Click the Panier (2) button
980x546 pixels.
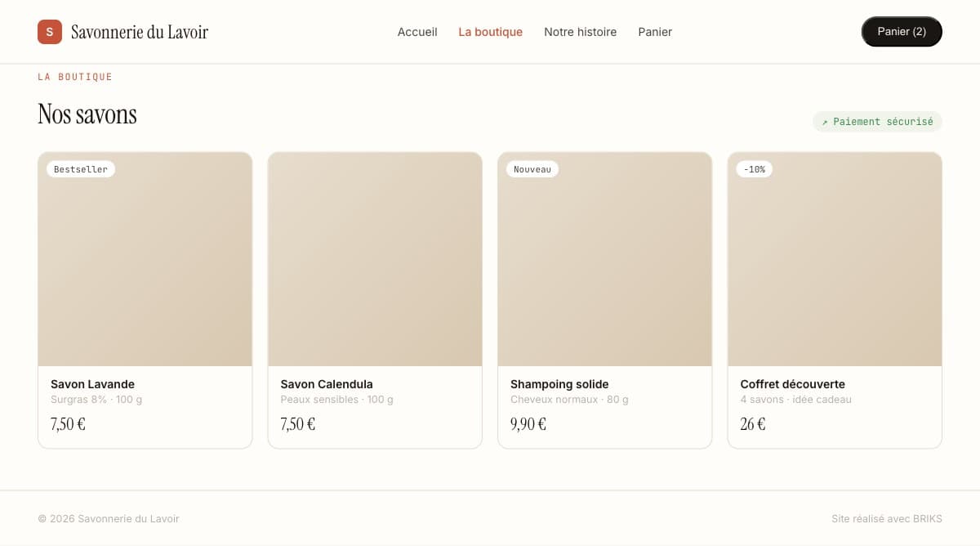[902, 32]
